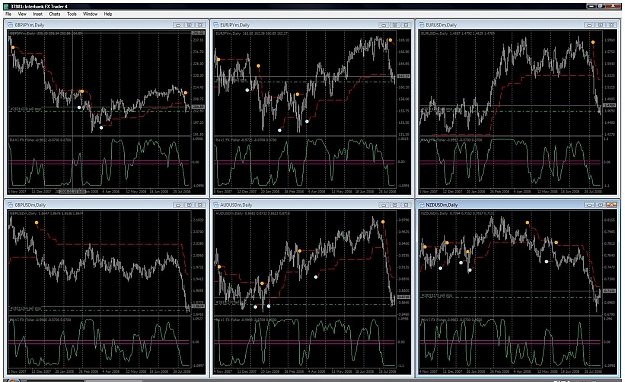
Task: Minimize the NZDUSDm,Daily chart window
Action: tap(589, 205)
